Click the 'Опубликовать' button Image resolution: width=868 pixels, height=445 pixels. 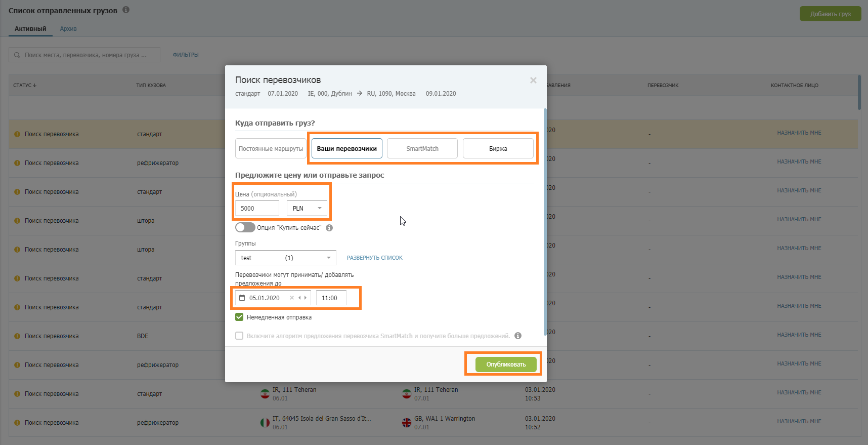506,365
